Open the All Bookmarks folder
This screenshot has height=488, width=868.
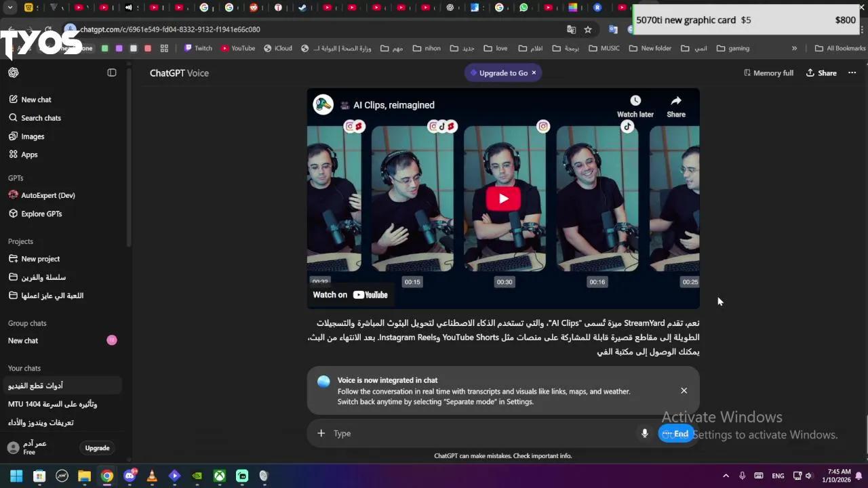[840, 48]
